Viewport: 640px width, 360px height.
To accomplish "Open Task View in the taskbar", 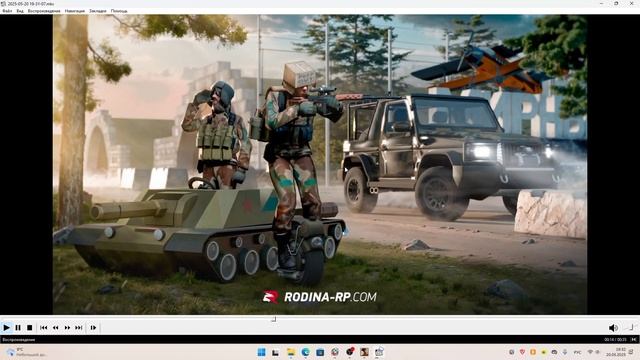I will pos(276,352).
